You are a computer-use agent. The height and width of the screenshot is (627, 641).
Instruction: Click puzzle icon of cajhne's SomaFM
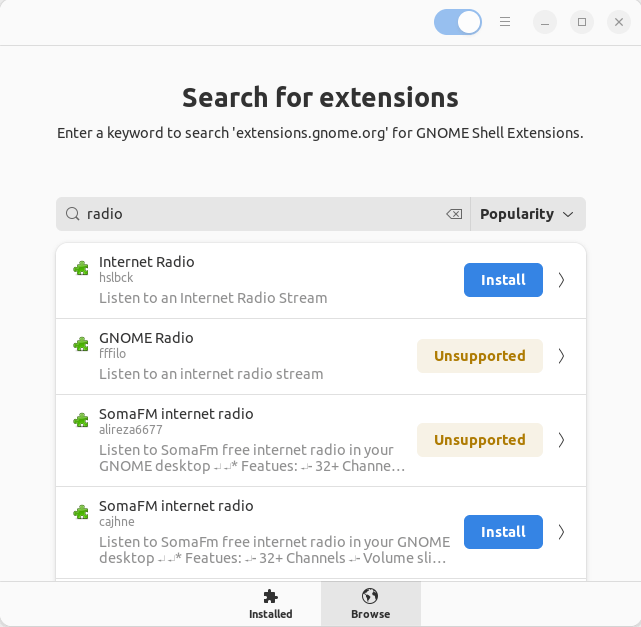coord(81,512)
